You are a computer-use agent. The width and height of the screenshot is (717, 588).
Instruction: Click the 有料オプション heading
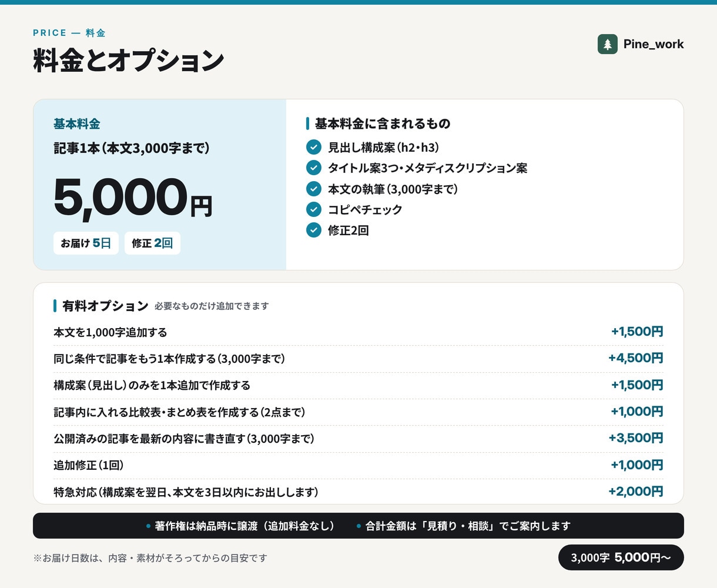tap(106, 306)
